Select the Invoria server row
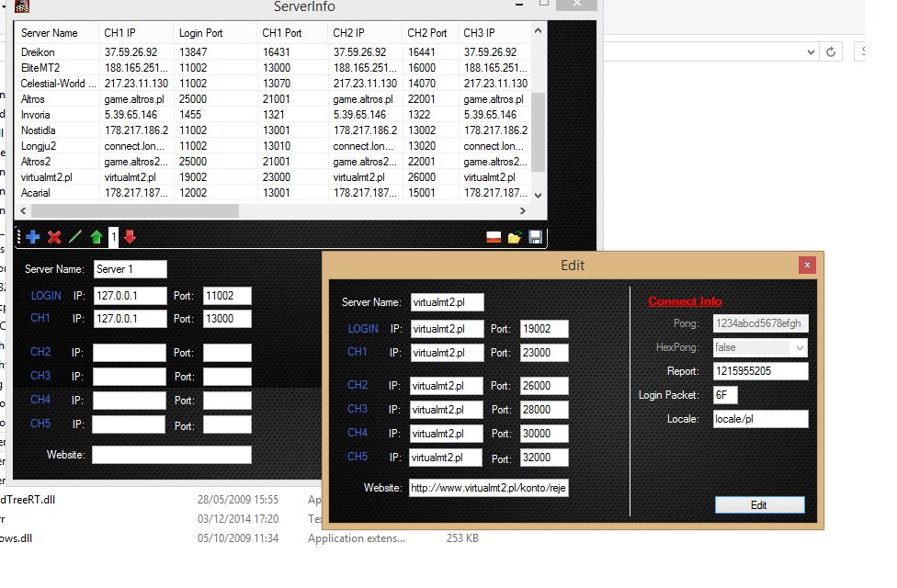The width and height of the screenshot is (897, 588). point(274,115)
